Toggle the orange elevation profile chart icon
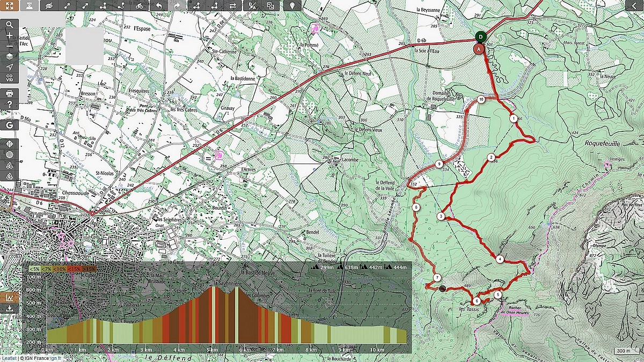 click(10, 298)
